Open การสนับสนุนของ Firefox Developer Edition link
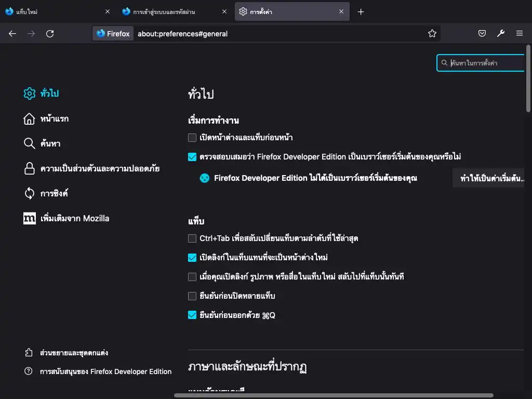The width and height of the screenshot is (532, 399). coord(105,371)
